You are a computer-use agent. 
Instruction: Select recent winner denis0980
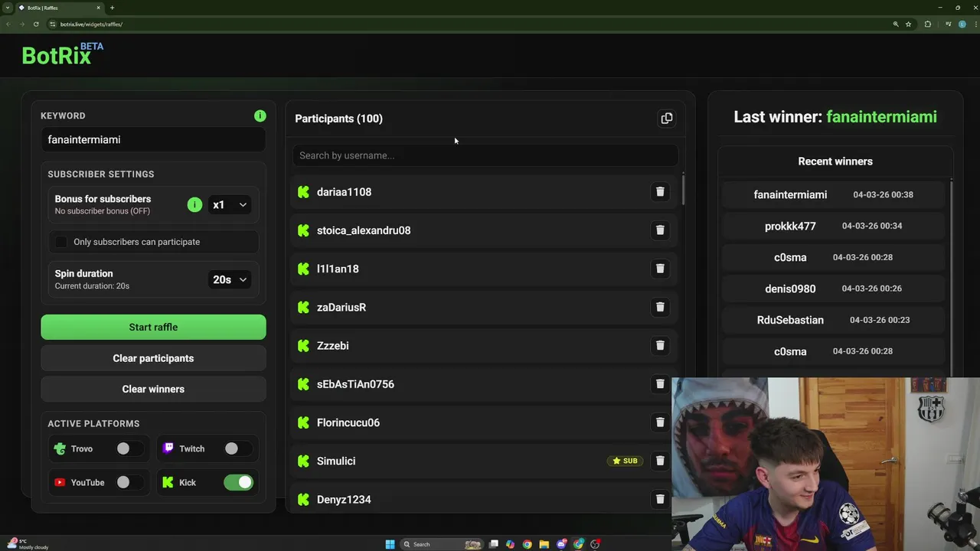(x=790, y=289)
